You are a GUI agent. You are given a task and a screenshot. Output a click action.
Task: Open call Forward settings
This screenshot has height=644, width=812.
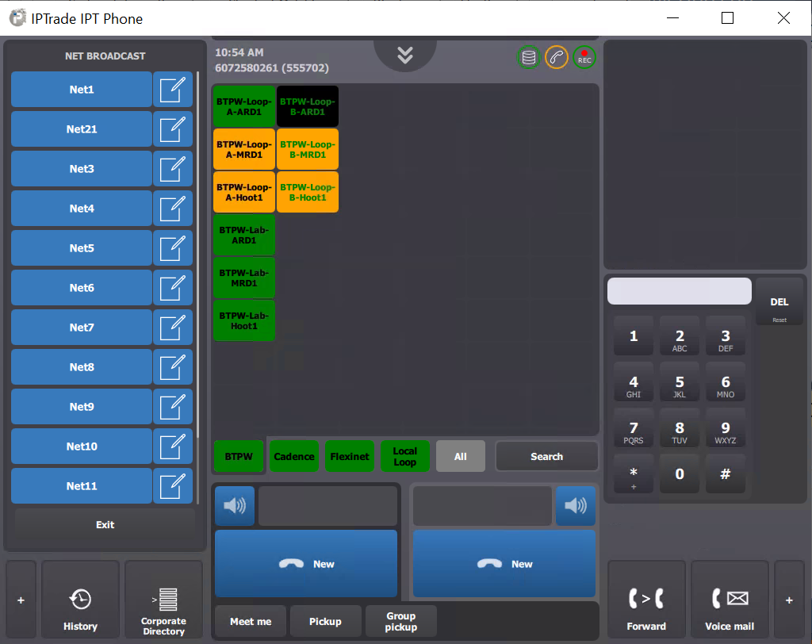click(646, 600)
